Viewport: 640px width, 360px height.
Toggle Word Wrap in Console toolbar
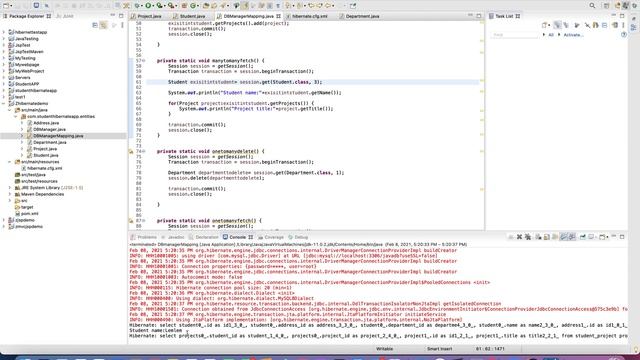click(556, 237)
